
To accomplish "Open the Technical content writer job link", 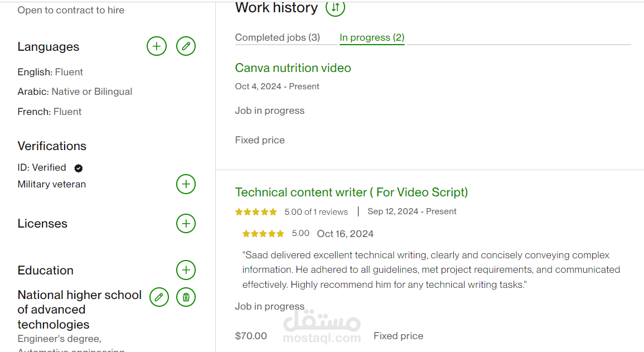I will 351,192.
